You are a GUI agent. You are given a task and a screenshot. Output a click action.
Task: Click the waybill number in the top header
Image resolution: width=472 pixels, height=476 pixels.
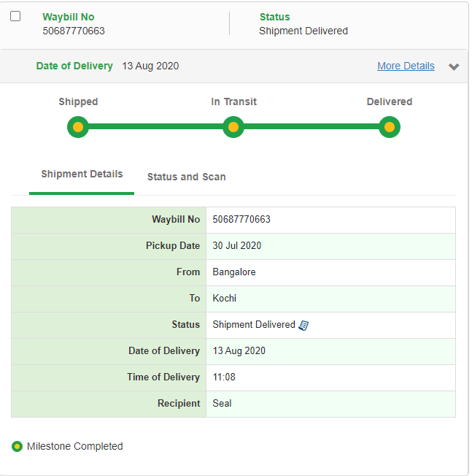tap(74, 31)
